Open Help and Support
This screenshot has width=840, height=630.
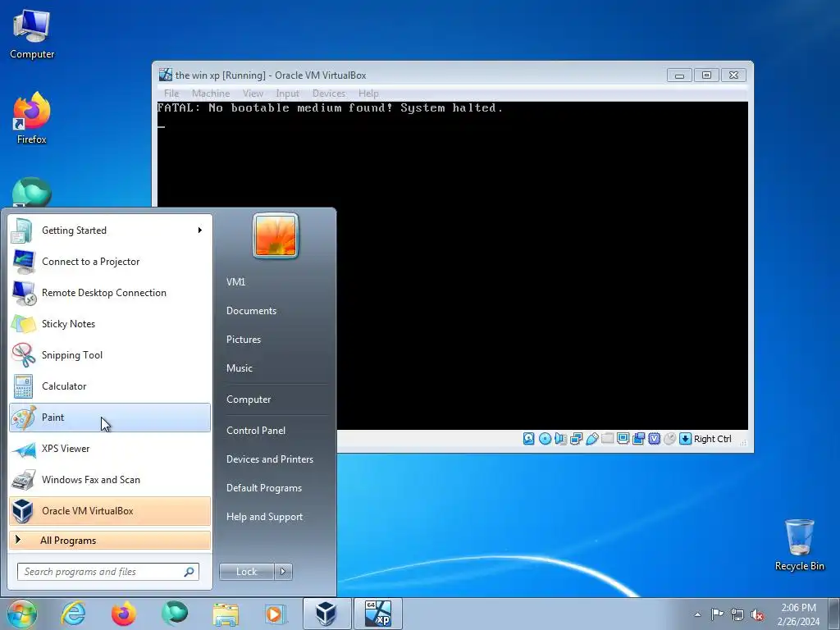click(265, 517)
